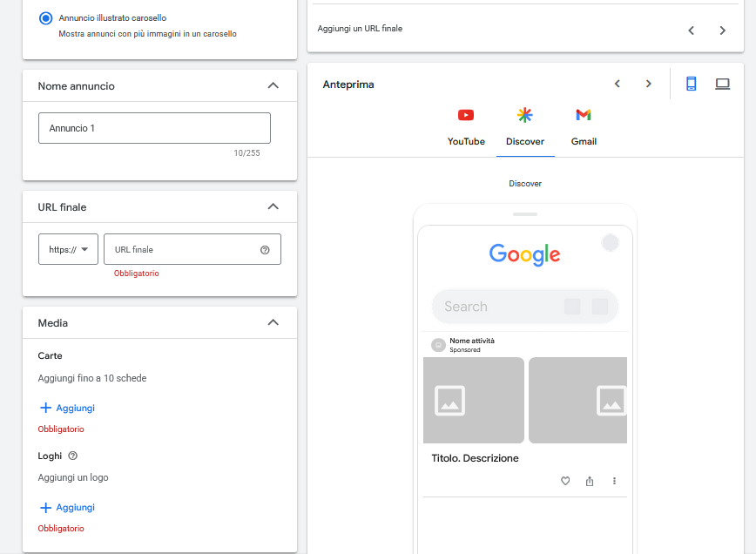This screenshot has height=554, width=756.
Task: Switch to the Gmail preview tab
Action: 584,128
